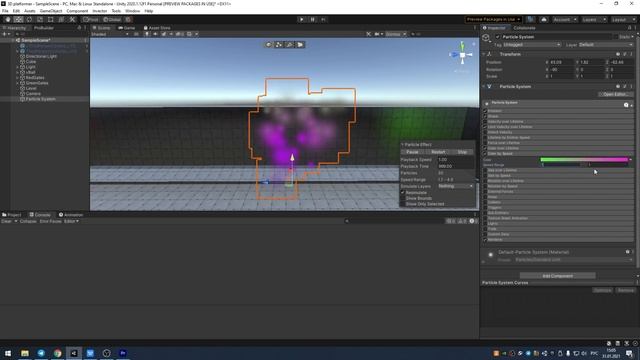Collapse the Transform component

click(484, 54)
